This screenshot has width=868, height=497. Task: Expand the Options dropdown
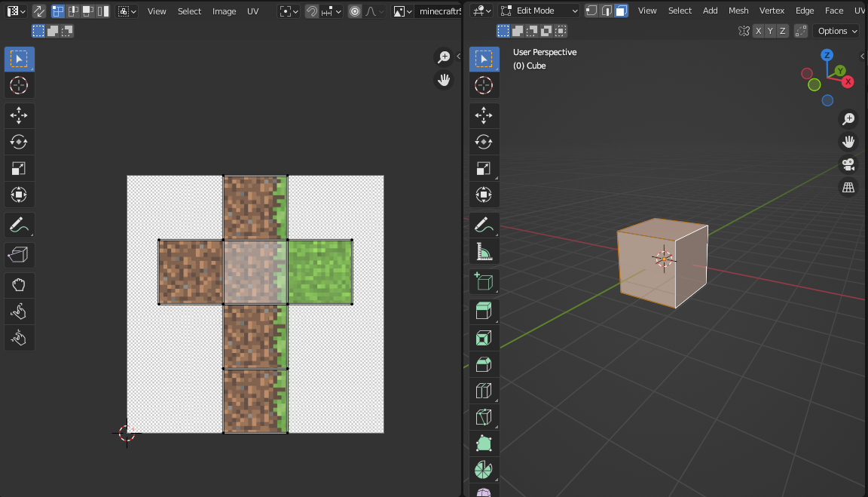(837, 31)
